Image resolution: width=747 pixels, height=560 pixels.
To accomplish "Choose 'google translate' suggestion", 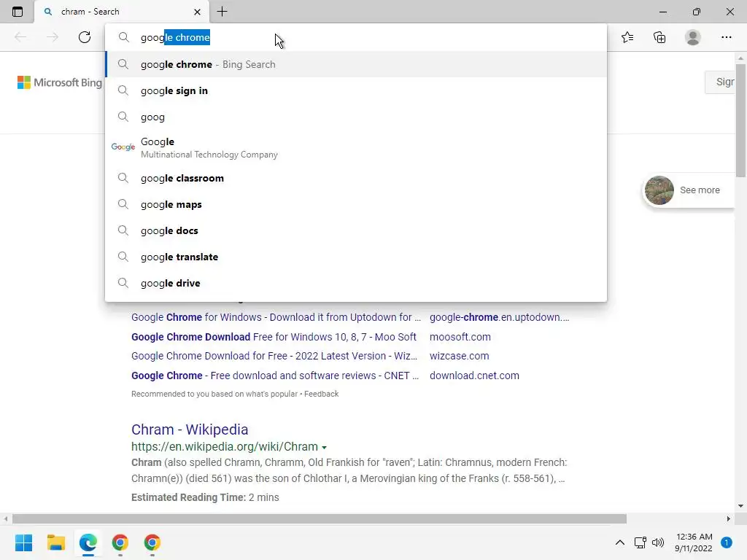I will (x=356, y=257).
